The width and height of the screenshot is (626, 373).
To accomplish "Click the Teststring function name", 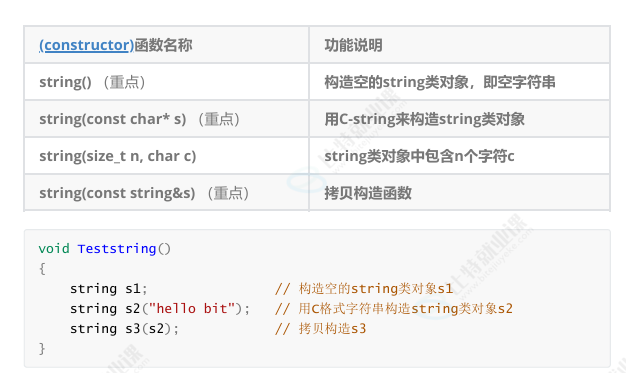I will pyautogui.click(x=117, y=248).
